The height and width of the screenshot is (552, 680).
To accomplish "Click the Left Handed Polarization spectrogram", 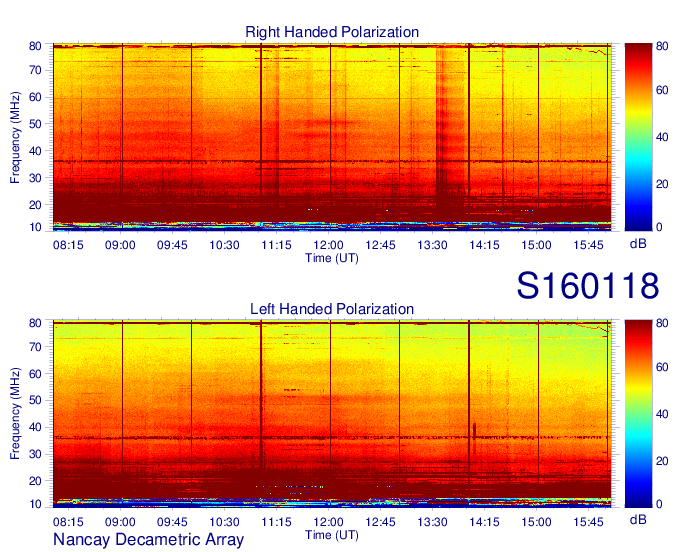I will (332, 414).
